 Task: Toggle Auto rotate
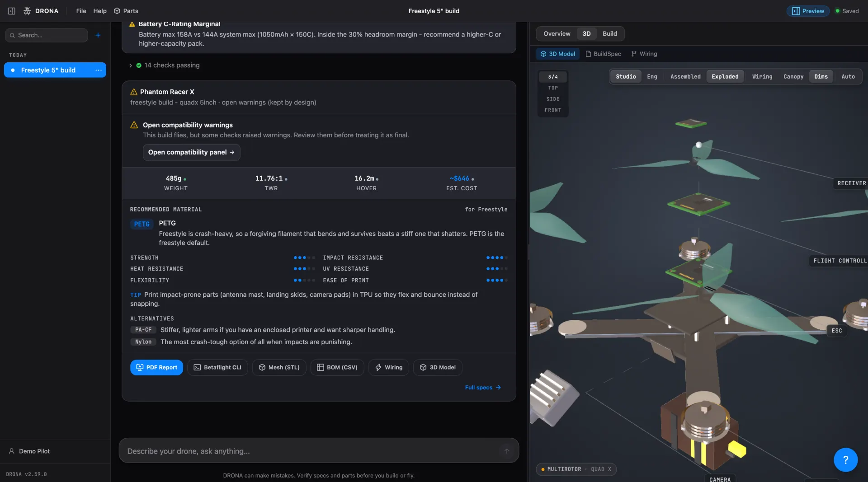coord(848,77)
